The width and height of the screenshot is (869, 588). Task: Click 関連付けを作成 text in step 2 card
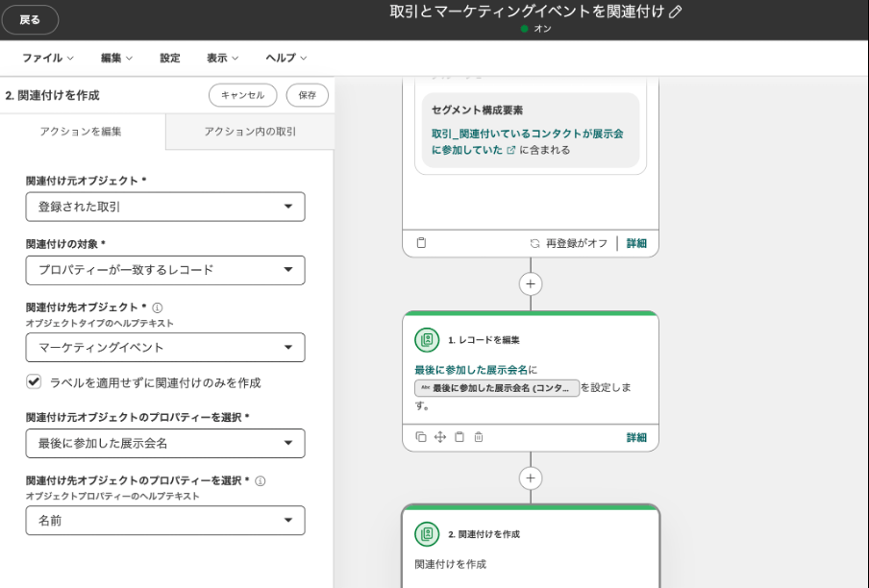(x=450, y=564)
